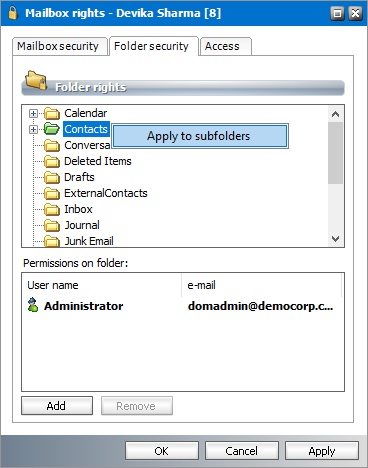Select the Journal folder
Image resolution: width=368 pixels, height=468 pixels.
(x=82, y=225)
